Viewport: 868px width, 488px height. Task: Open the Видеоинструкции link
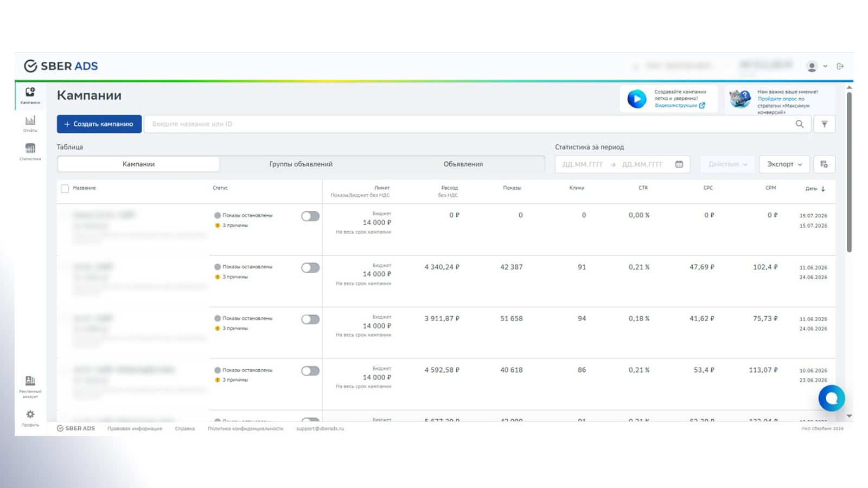pyautogui.click(x=680, y=106)
